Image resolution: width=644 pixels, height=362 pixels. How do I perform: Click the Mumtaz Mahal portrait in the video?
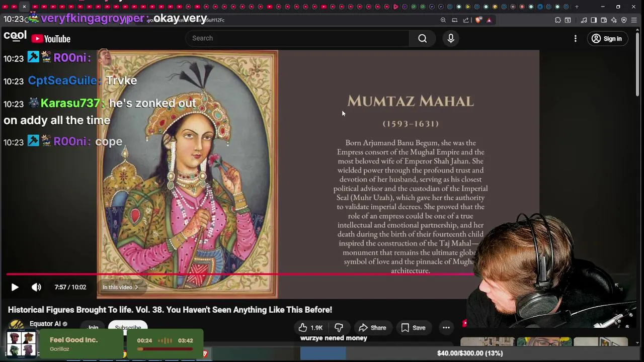pos(187,174)
